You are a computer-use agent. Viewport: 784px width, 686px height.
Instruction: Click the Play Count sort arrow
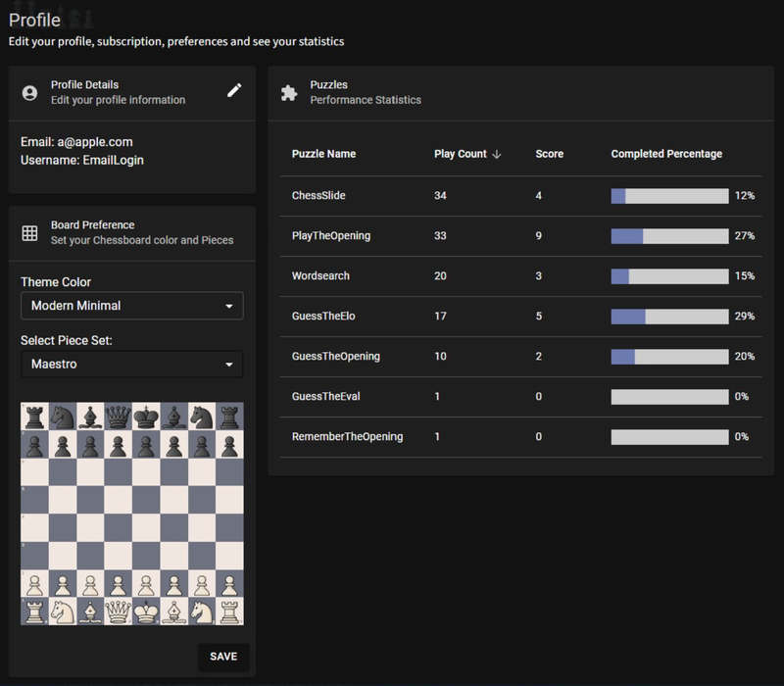(497, 155)
